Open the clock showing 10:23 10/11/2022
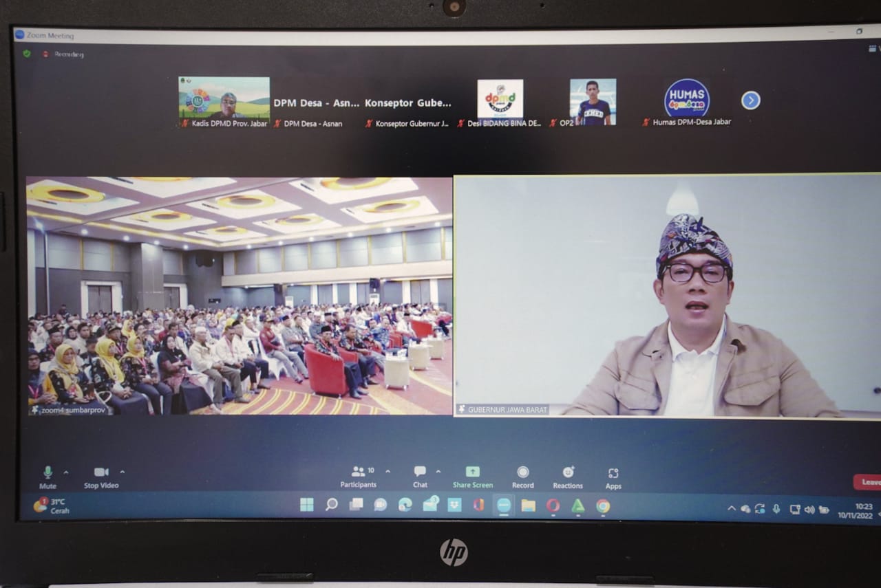 [856, 510]
